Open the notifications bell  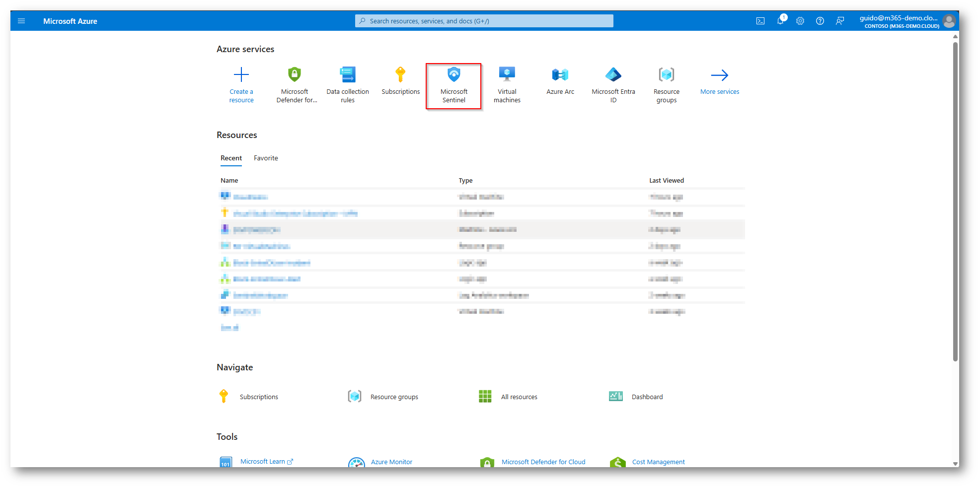click(781, 20)
